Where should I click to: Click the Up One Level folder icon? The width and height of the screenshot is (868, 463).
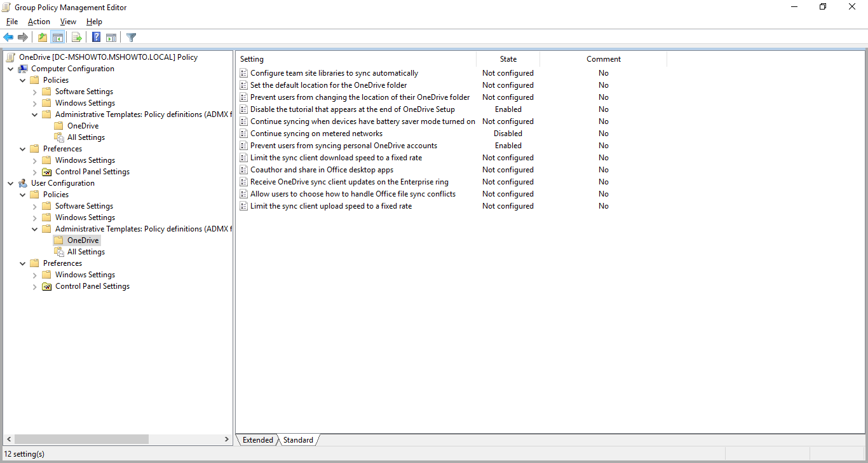(x=43, y=38)
